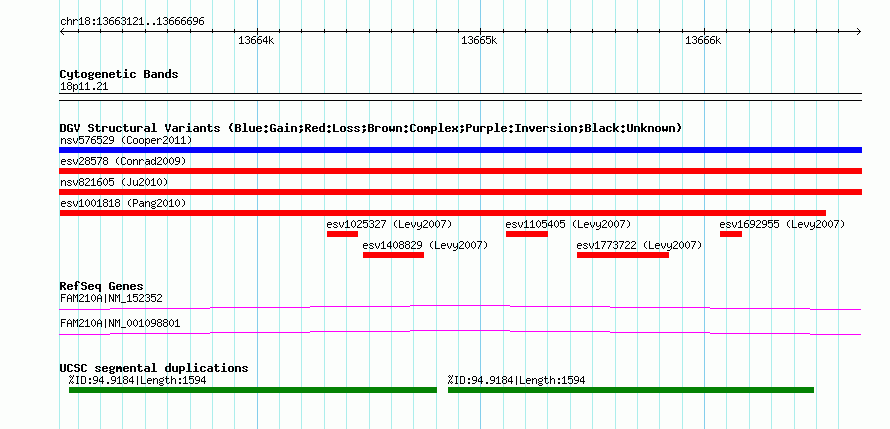Click the esv28578 (Conrad2009) label

[123, 161]
